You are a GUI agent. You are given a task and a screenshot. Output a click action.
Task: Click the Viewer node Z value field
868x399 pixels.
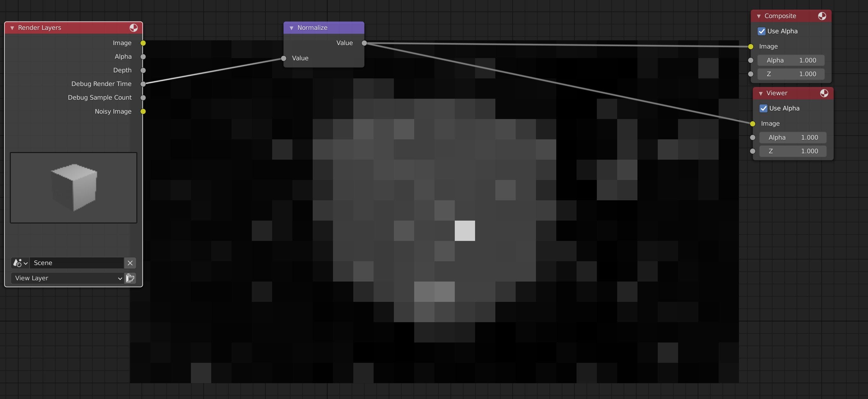[793, 151]
